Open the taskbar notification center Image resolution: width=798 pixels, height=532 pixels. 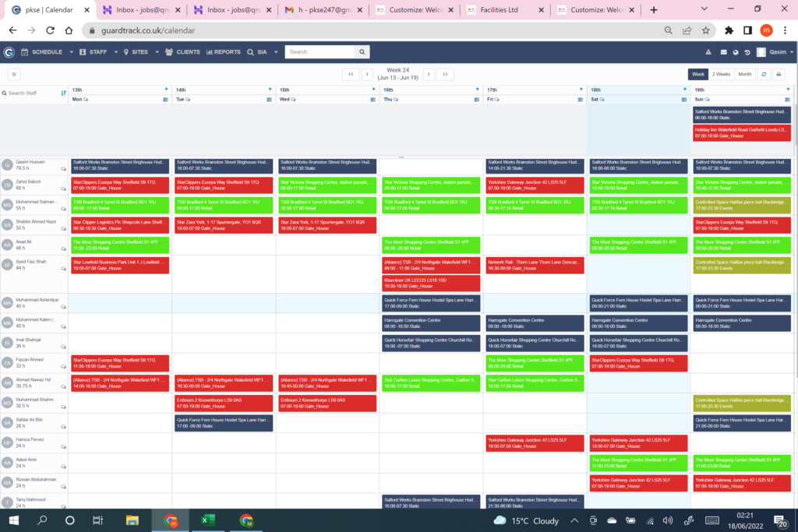point(780,520)
